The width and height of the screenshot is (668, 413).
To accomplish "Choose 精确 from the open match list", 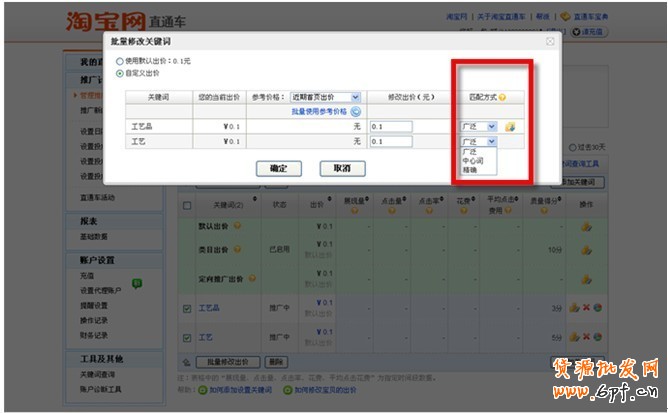I will point(470,170).
